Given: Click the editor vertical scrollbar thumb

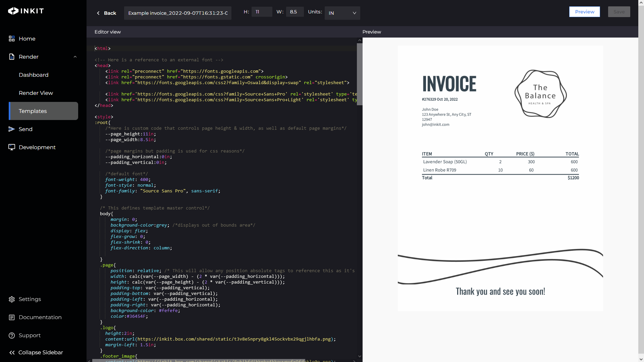Looking at the screenshot, I should (x=360, y=74).
